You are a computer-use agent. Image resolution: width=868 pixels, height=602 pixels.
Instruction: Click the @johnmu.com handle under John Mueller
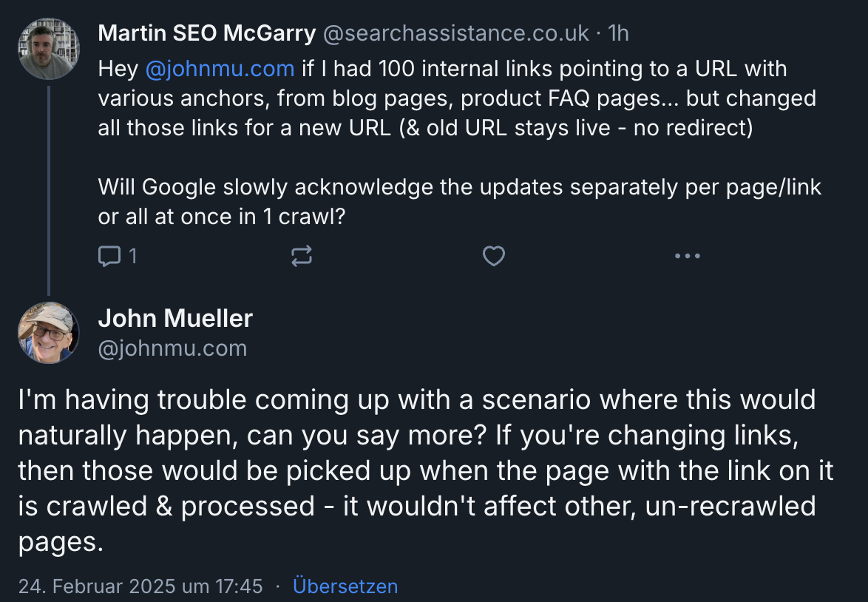coord(172,348)
